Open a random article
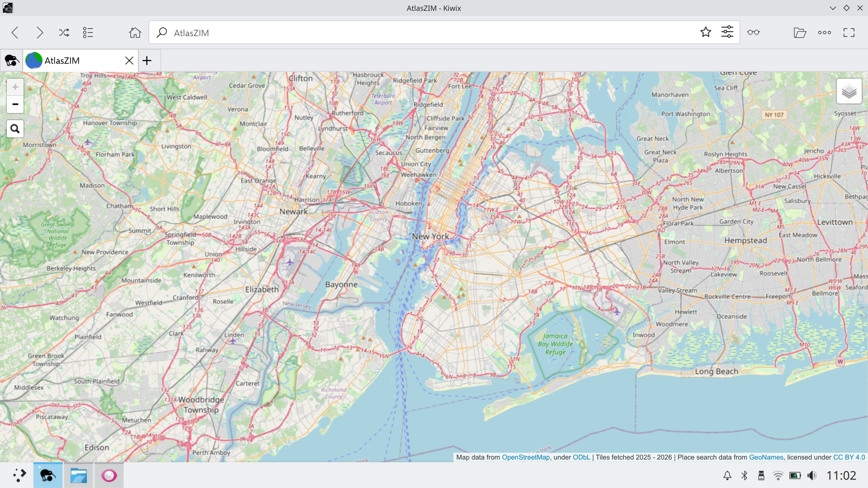 (64, 33)
